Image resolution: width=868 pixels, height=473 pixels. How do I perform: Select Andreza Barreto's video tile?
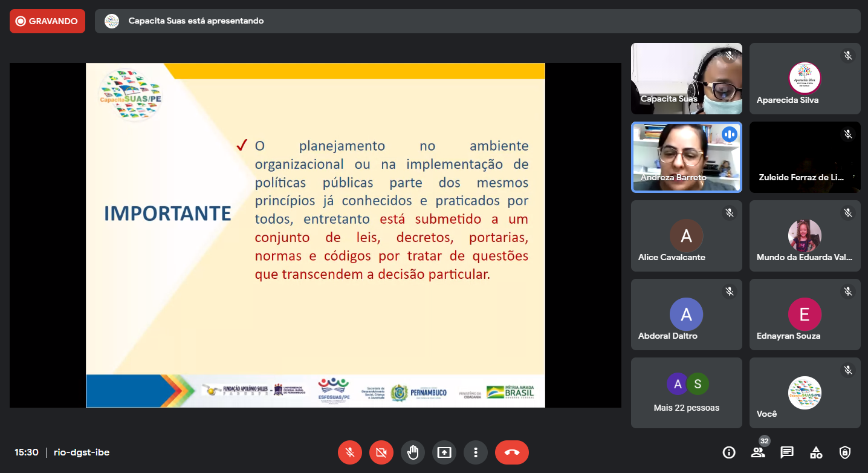coord(686,157)
